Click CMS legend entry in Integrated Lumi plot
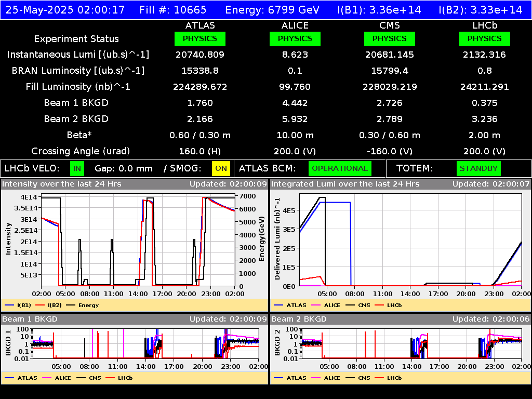532x399 pixels. 358,305
